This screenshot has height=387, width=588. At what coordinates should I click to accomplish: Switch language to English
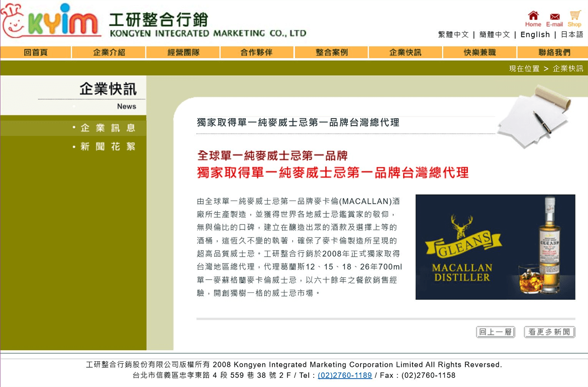[x=535, y=34]
